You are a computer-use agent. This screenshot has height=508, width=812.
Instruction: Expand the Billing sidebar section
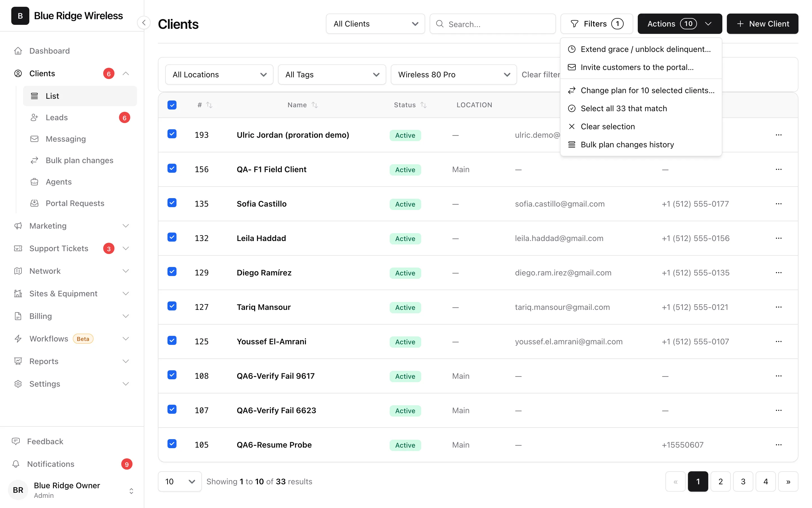click(x=72, y=316)
